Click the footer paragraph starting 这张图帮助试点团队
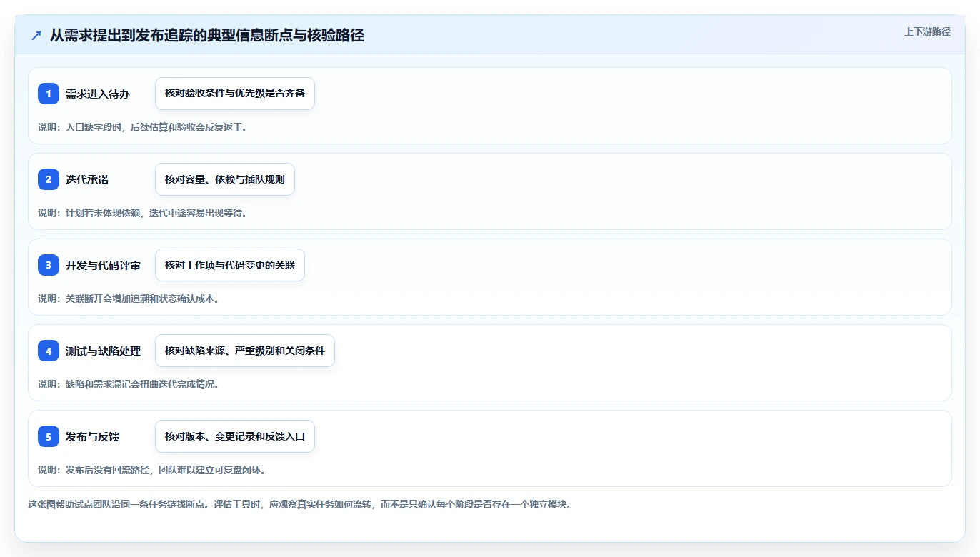The width and height of the screenshot is (980, 557). 299,504
